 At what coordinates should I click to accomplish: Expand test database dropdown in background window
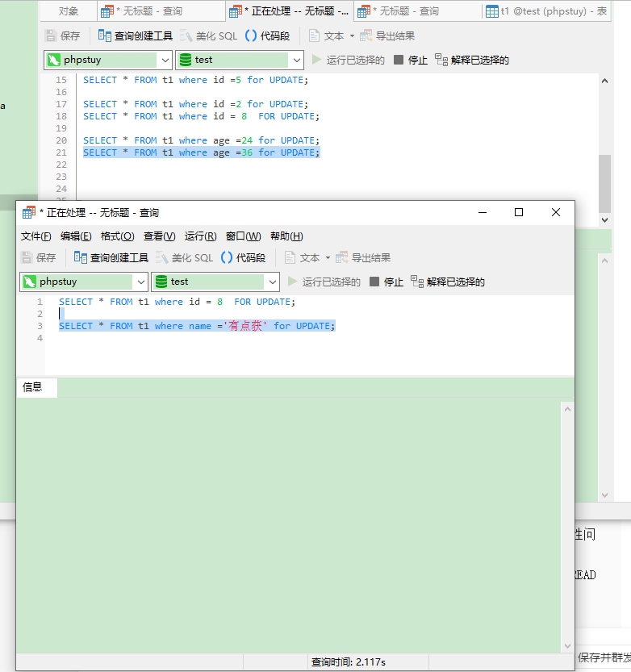(297, 60)
